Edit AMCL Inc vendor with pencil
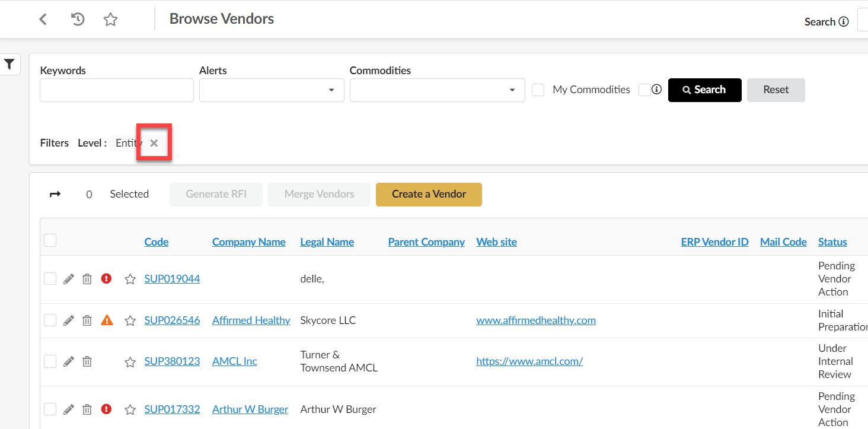The image size is (868, 429). (x=69, y=361)
